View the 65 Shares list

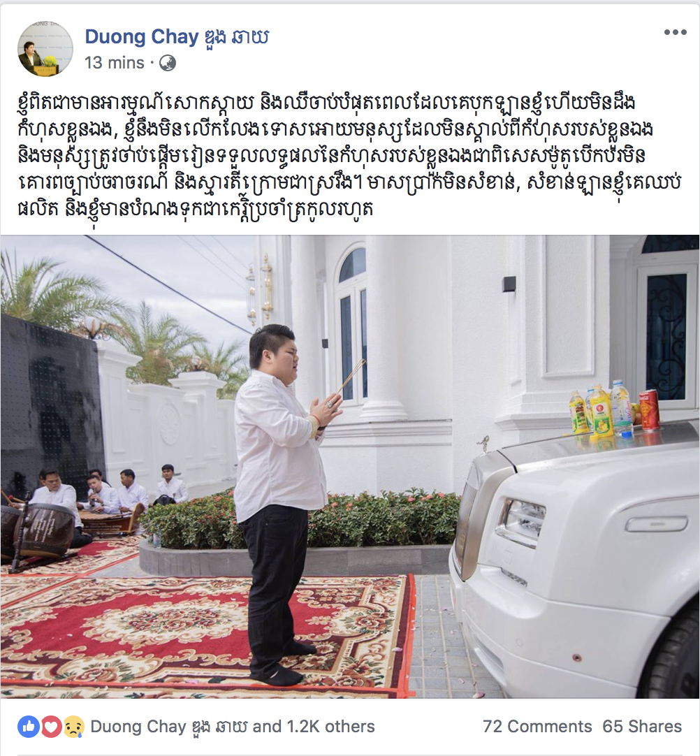pyautogui.click(x=642, y=726)
